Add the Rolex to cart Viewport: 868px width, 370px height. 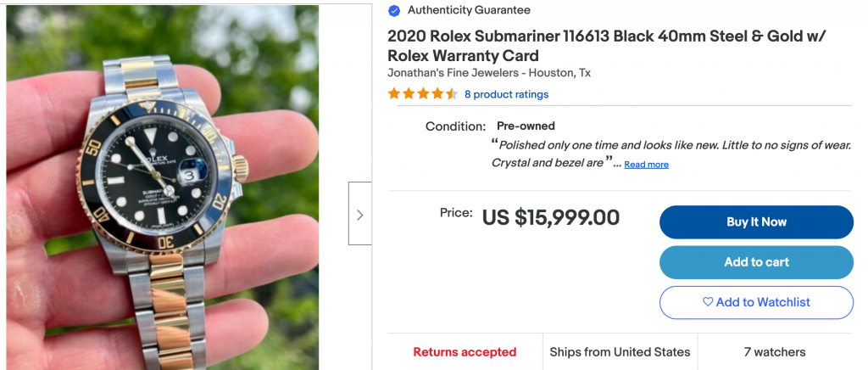coord(756,262)
